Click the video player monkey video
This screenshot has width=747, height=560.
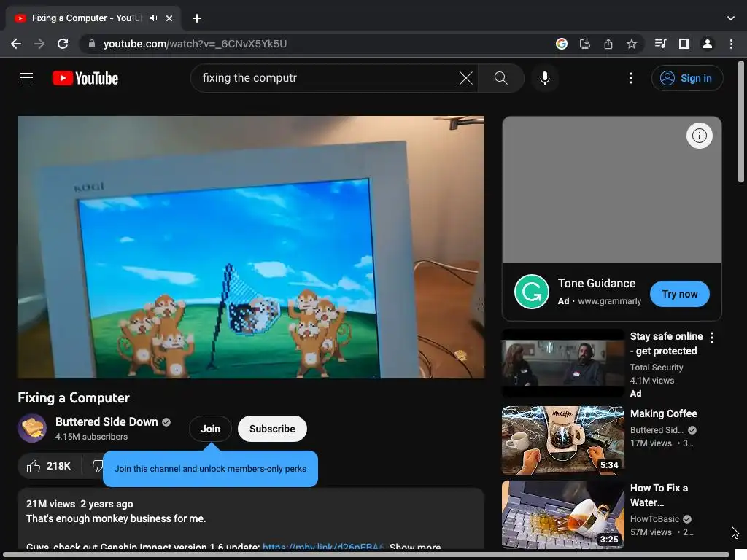251,247
